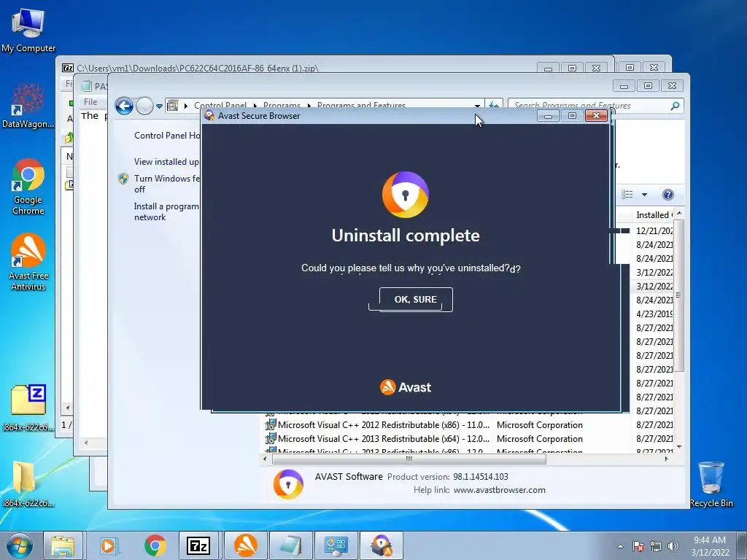Open the i864x-622c6 folder on desktop
Image resolution: width=747 pixels, height=560 pixels.
(28, 483)
